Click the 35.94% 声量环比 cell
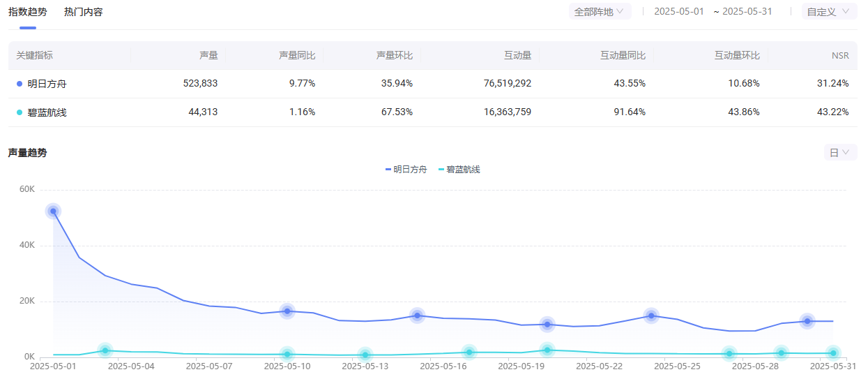868x379 pixels. [397, 84]
